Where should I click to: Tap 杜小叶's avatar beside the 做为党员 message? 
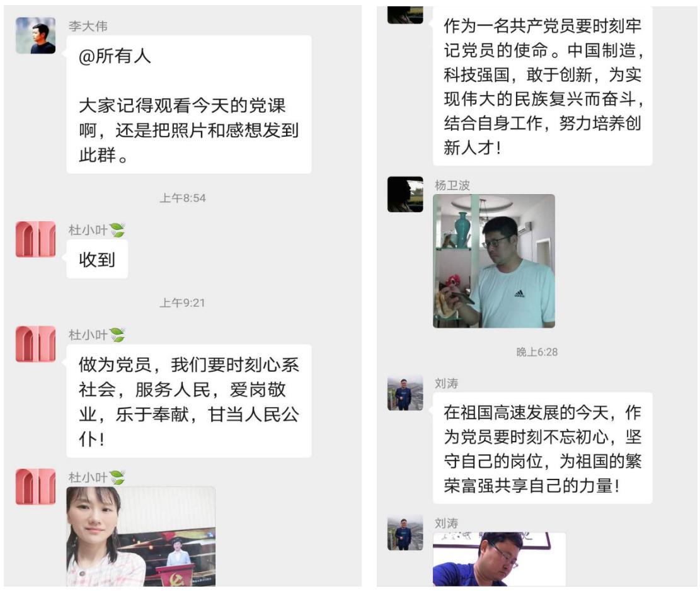[x=36, y=344]
